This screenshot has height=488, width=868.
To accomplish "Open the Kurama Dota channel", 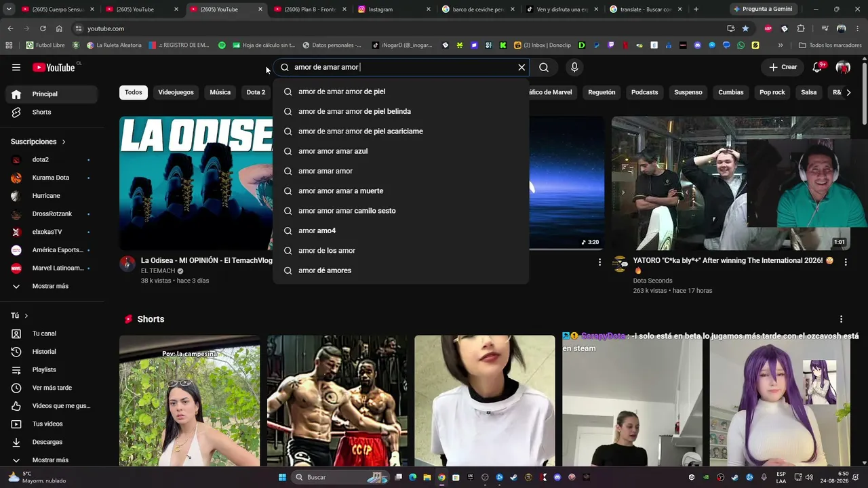I will [x=52, y=178].
